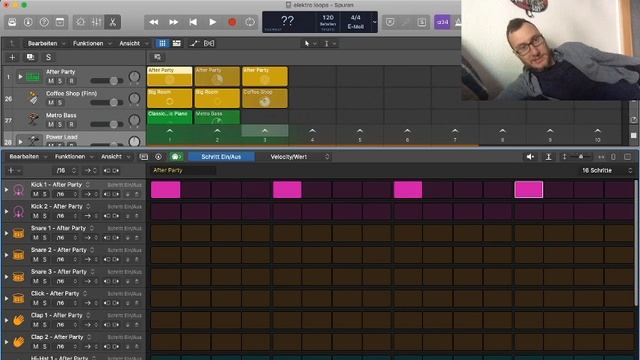Go to beginning with transport button
Image resolution: width=640 pixels, height=360 pixels.
[193, 22]
